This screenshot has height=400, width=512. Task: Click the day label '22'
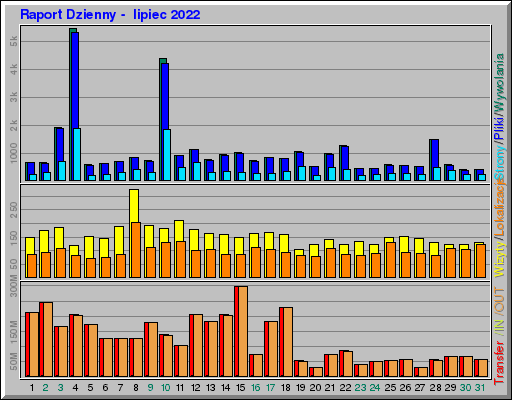(345, 388)
